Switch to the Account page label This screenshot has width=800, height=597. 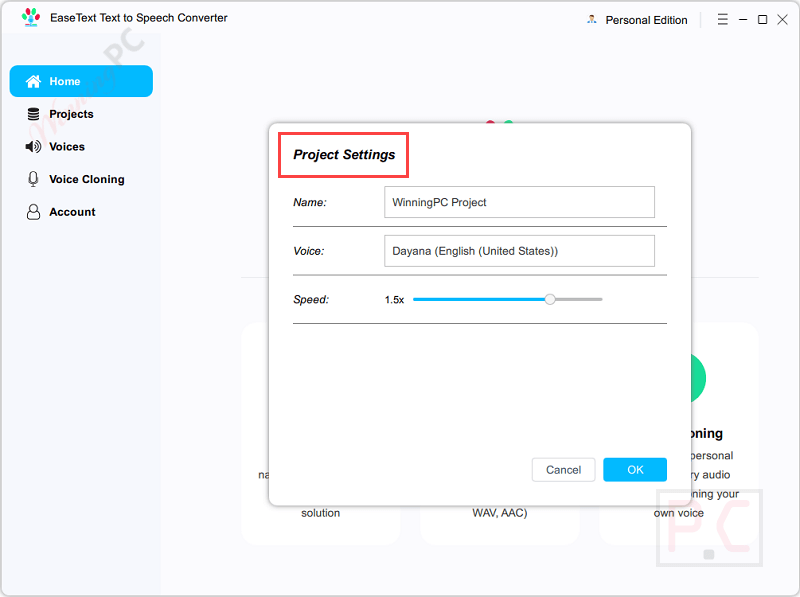[72, 212]
